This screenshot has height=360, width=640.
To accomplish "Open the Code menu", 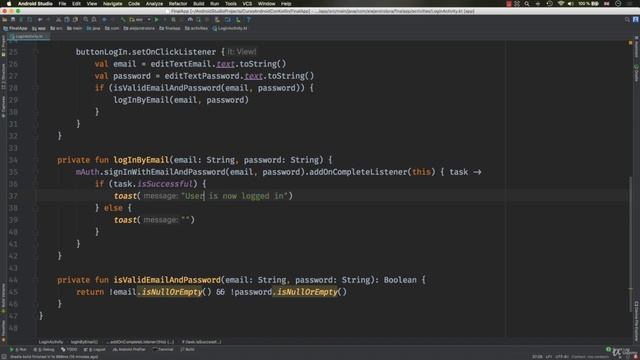I will [134, 4].
